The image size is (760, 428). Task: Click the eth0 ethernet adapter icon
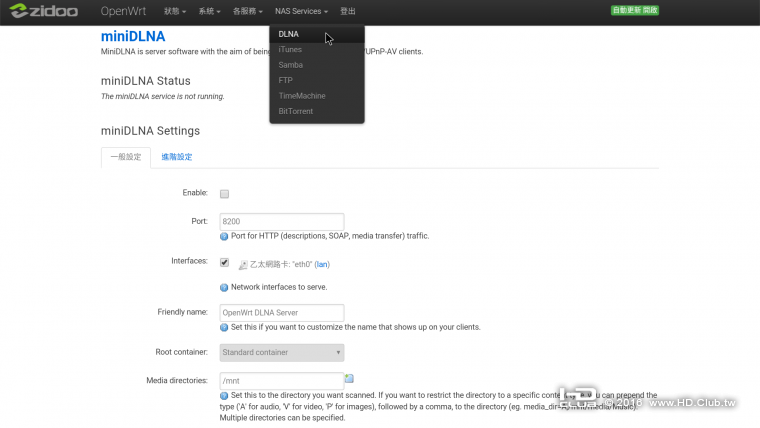(243, 265)
